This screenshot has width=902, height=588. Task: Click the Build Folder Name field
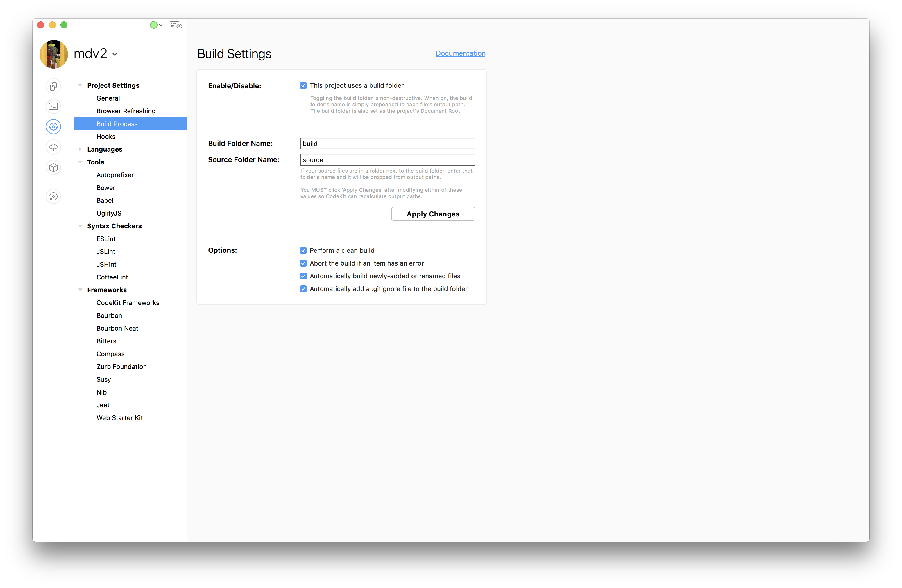click(x=388, y=144)
